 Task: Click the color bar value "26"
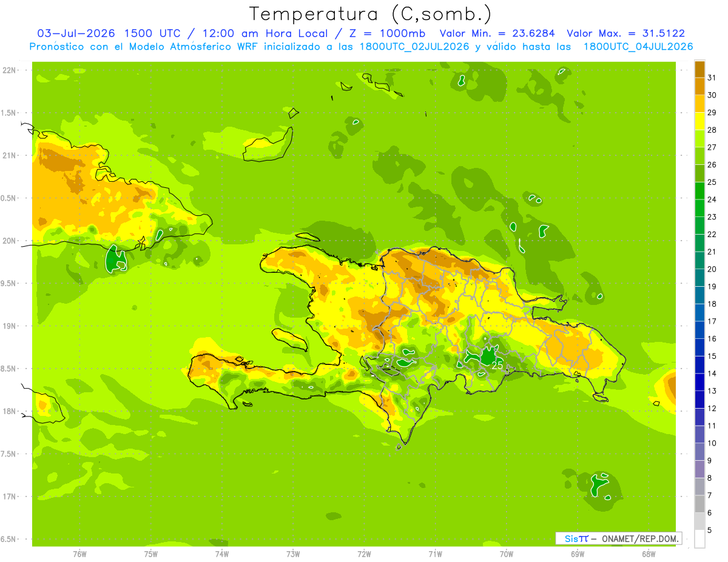712,165
